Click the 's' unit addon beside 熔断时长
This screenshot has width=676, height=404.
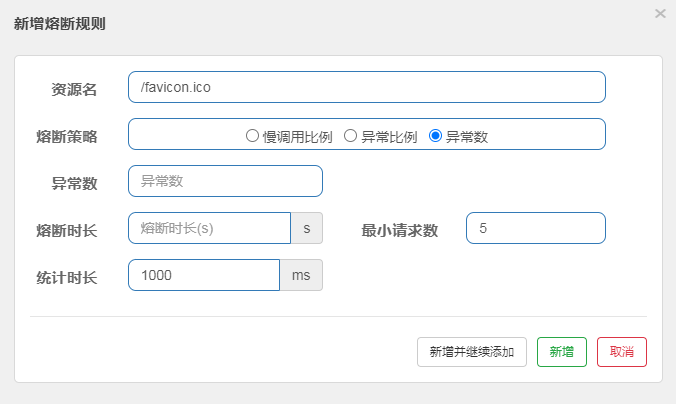pyautogui.click(x=306, y=228)
